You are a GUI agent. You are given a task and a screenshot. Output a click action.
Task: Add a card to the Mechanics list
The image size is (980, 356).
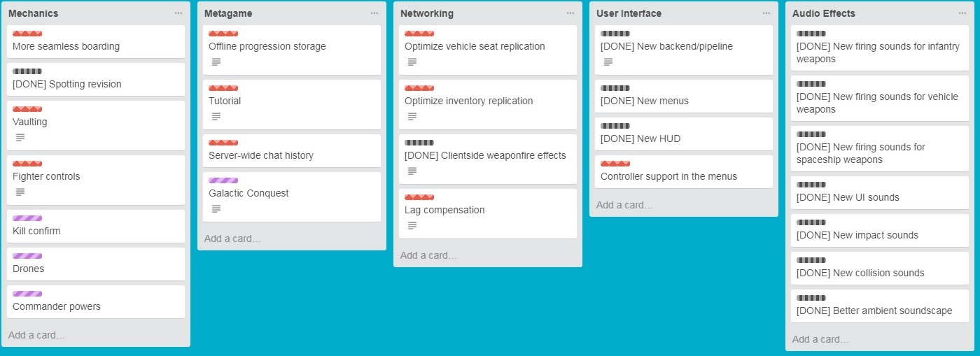(x=36, y=335)
